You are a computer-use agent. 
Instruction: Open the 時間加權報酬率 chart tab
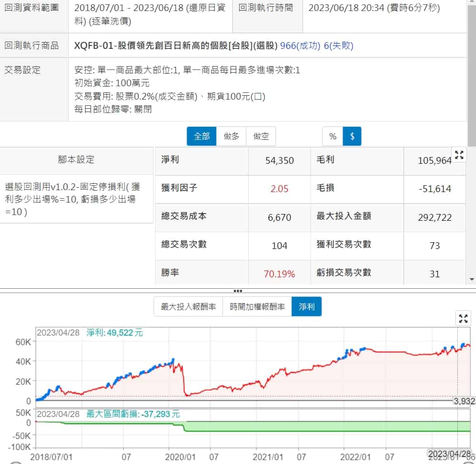point(257,307)
